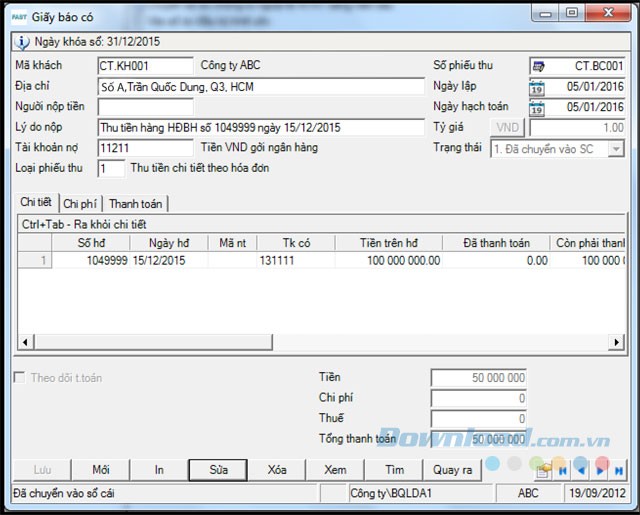640x515 pixels.
Task: Click the info icon beside Ngày khóa sổ
Action: pyautogui.click(x=22, y=42)
